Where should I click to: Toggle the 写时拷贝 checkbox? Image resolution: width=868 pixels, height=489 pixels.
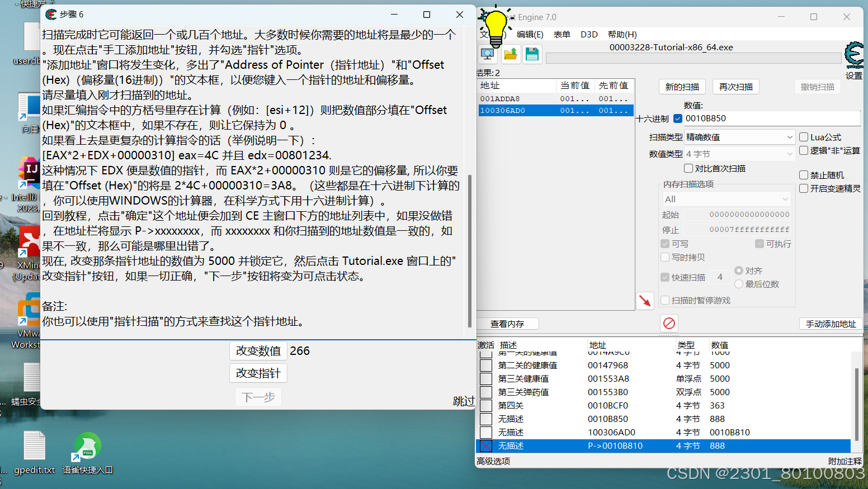(665, 257)
